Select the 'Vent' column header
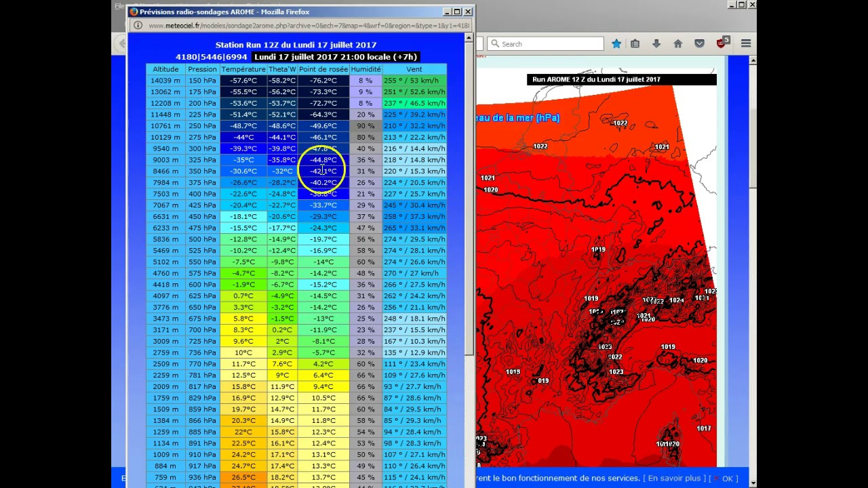The image size is (868, 488). (x=414, y=69)
